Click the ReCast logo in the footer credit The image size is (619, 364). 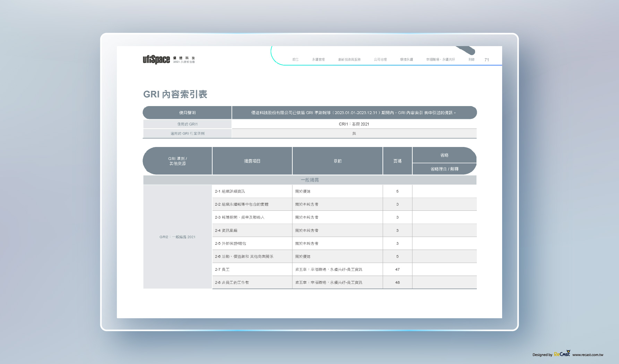point(562,354)
